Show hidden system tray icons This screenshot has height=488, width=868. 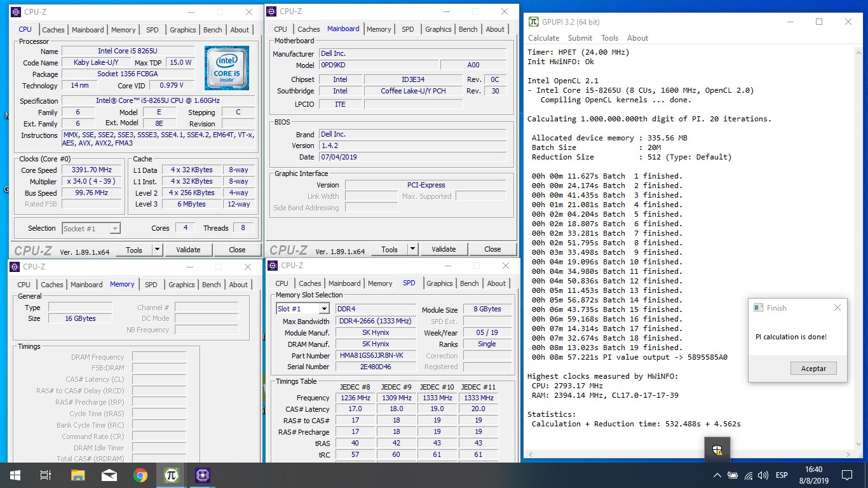click(717, 475)
